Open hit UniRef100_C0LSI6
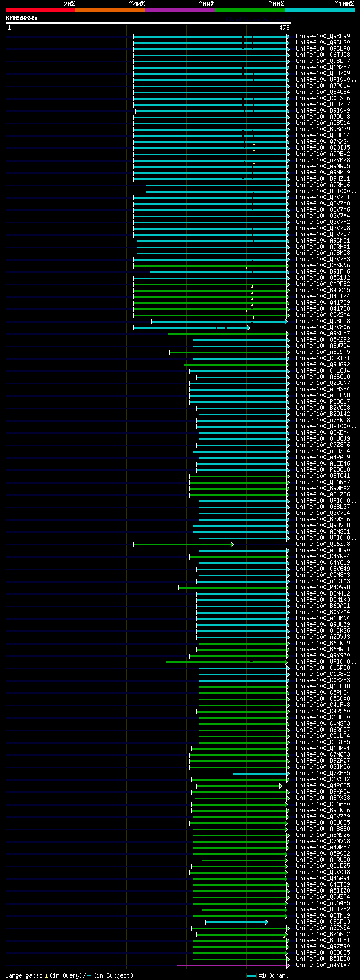 click(x=323, y=98)
